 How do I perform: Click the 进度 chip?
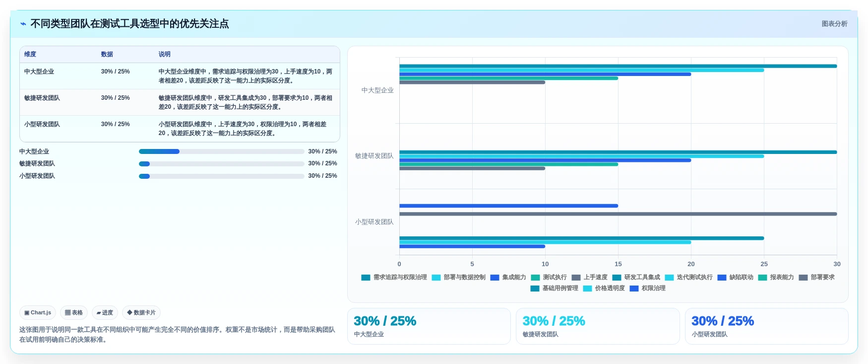click(105, 313)
